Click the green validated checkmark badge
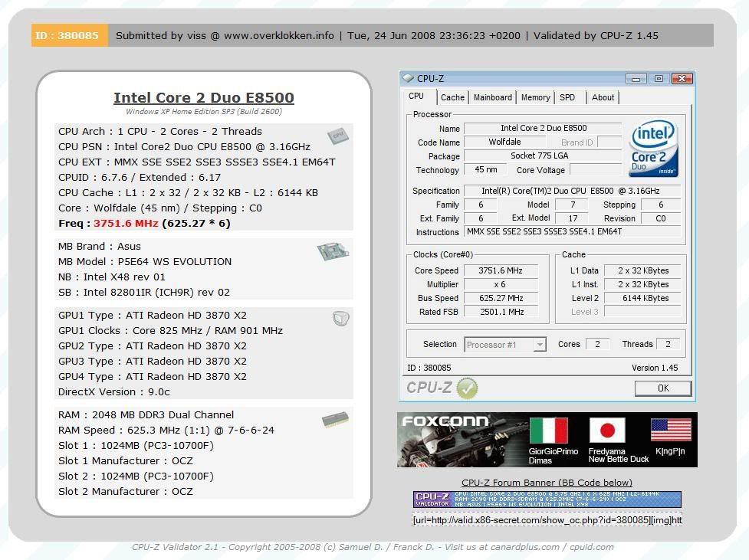Image resolution: width=749 pixels, height=560 pixels. (467, 388)
